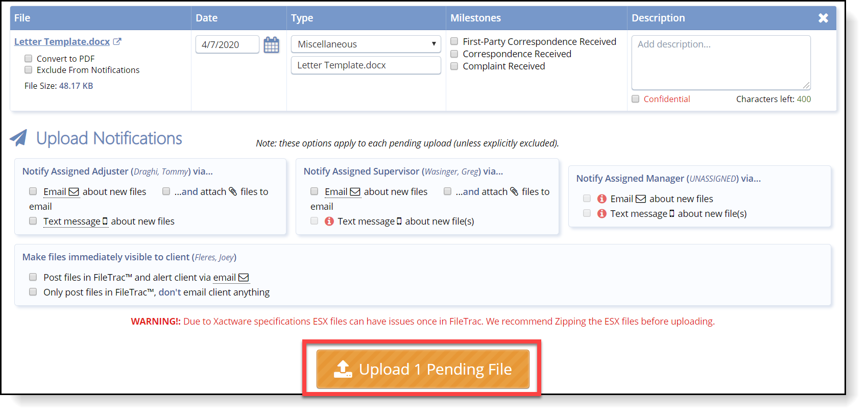Screen dimensions: 868x417
Task: Enable the Convert to PDF checkbox
Action: click(29, 59)
